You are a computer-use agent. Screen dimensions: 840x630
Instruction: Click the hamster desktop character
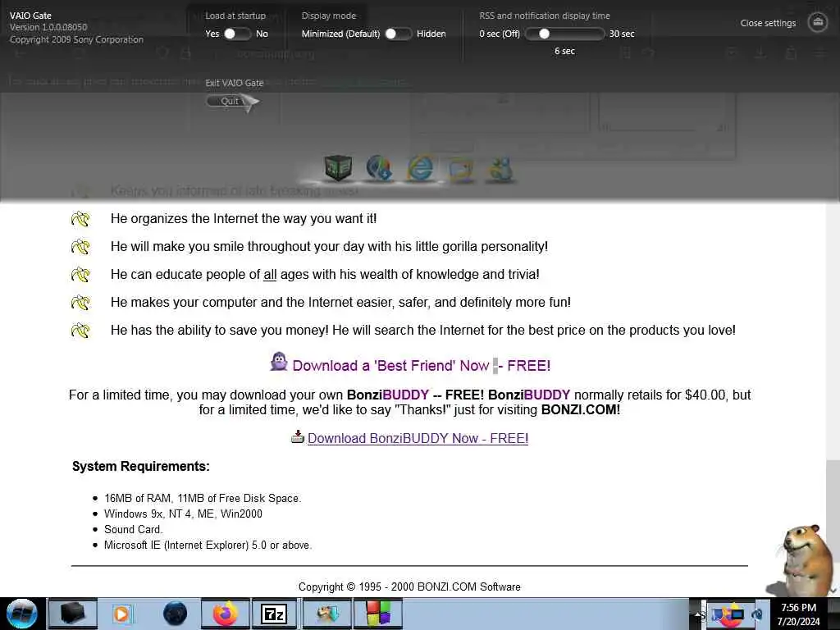(x=804, y=559)
